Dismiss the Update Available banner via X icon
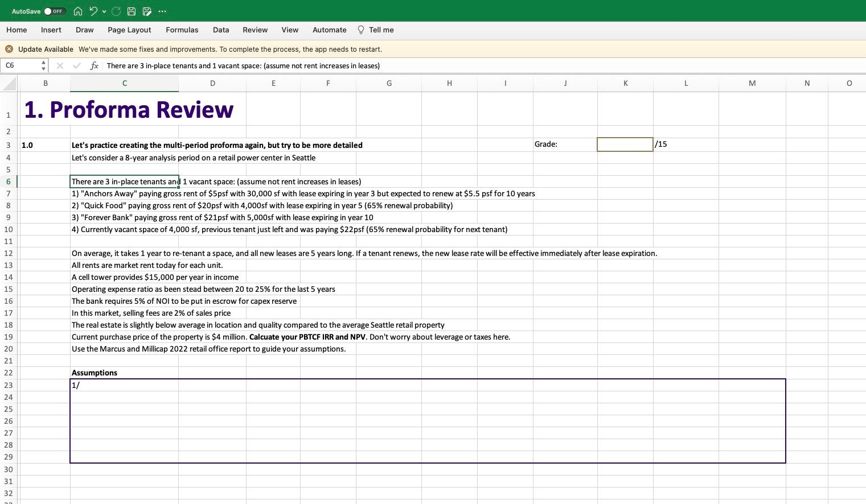 coord(9,49)
